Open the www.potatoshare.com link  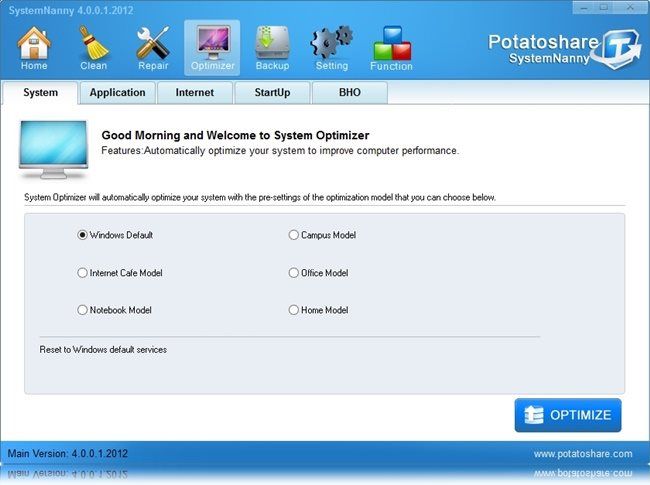point(583,454)
